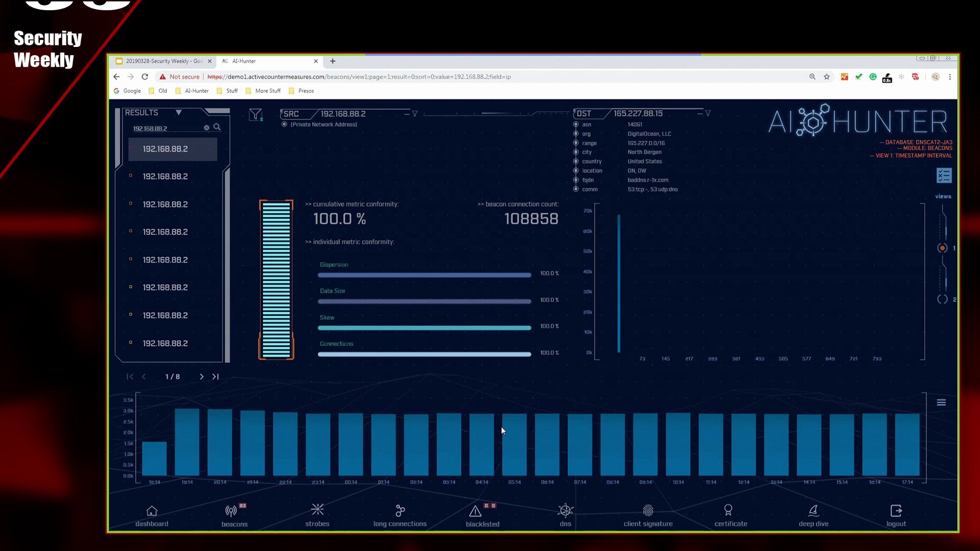Image resolution: width=980 pixels, height=551 pixels.
Task: Open the beacons module
Action: coord(234,516)
